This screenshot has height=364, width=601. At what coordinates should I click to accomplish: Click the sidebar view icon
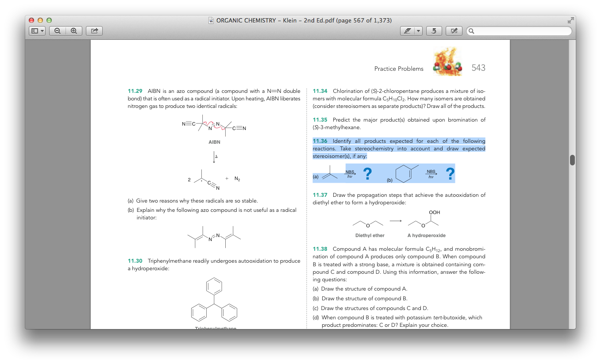(35, 31)
